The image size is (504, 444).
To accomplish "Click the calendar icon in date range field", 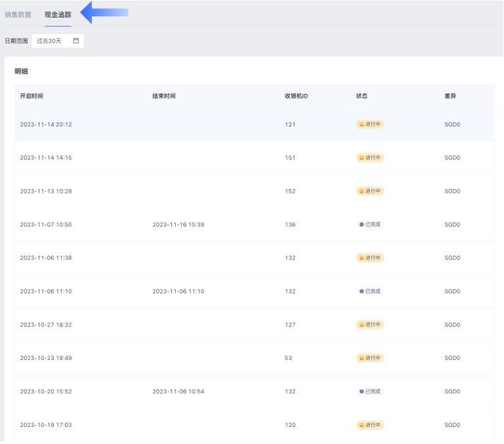I will click(76, 41).
